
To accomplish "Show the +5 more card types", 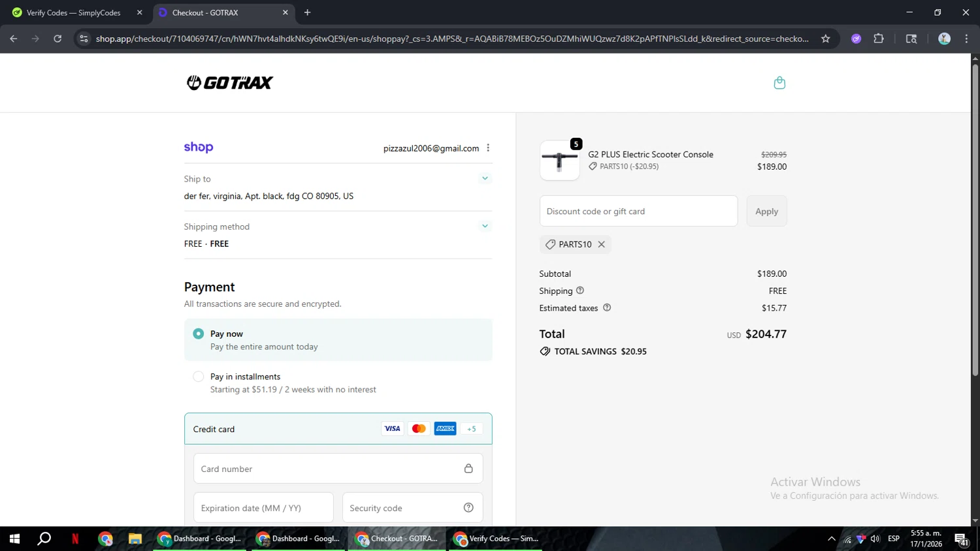I will 472,429.
